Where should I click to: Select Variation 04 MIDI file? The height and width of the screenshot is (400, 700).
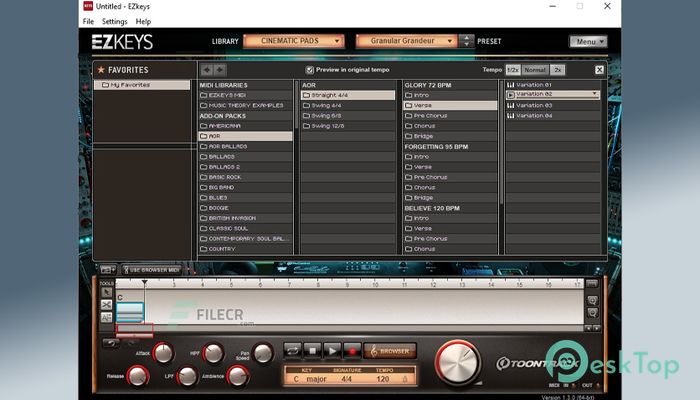click(x=553, y=116)
